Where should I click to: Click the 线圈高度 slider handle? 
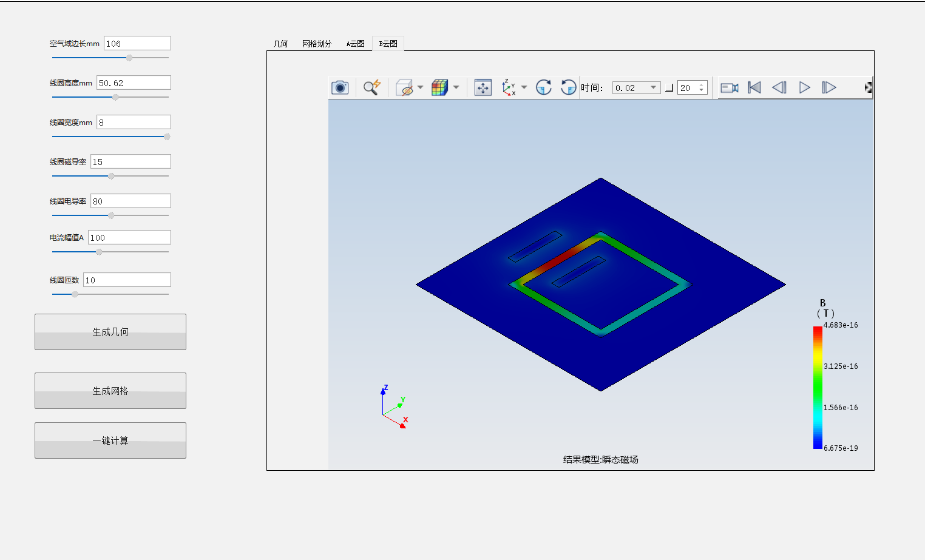coord(115,97)
